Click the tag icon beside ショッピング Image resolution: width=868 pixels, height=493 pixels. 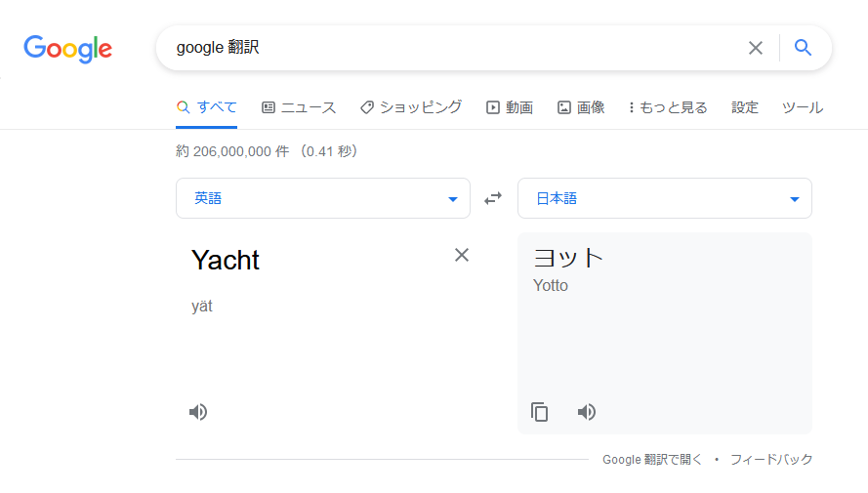[x=366, y=107]
